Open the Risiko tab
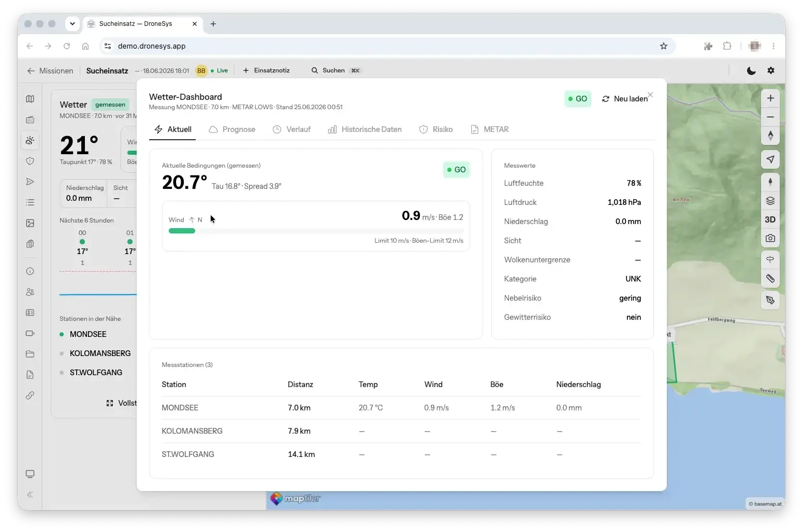The width and height of the screenshot is (803, 532). [436, 129]
